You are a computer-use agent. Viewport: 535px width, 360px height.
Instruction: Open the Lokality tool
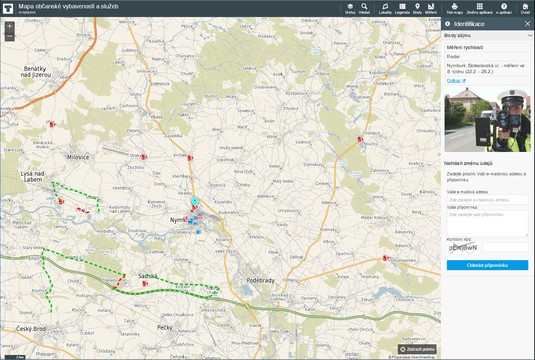coord(385,9)
